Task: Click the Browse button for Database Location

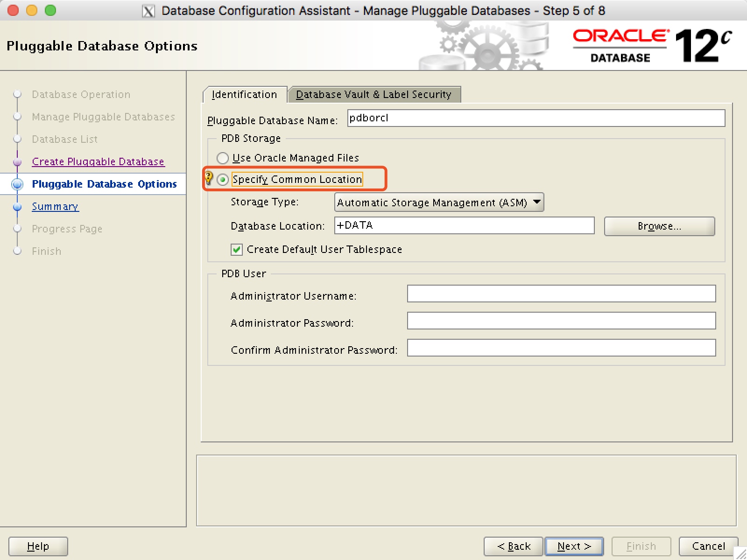Action: point(659,226)
